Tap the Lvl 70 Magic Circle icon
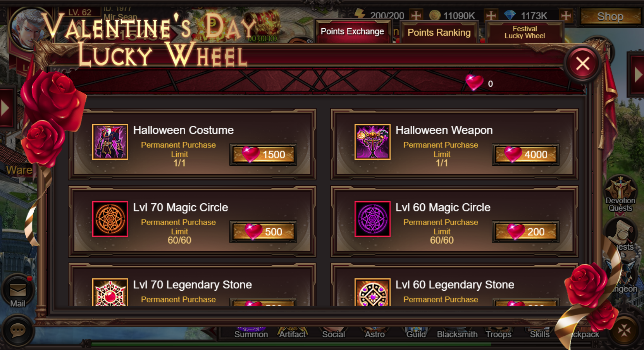Screen dimensions: 644x350 [110, 219]
